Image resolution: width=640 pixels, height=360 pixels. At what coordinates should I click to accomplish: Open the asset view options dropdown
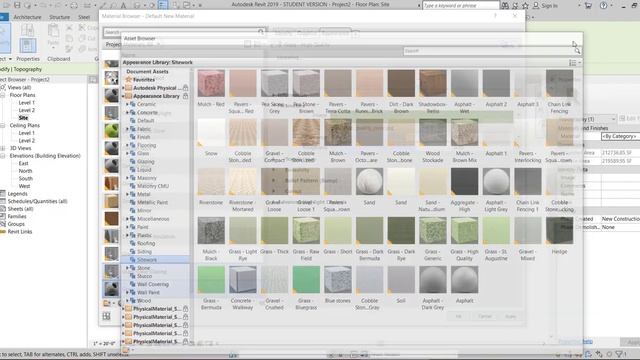(x=575, y=62)
